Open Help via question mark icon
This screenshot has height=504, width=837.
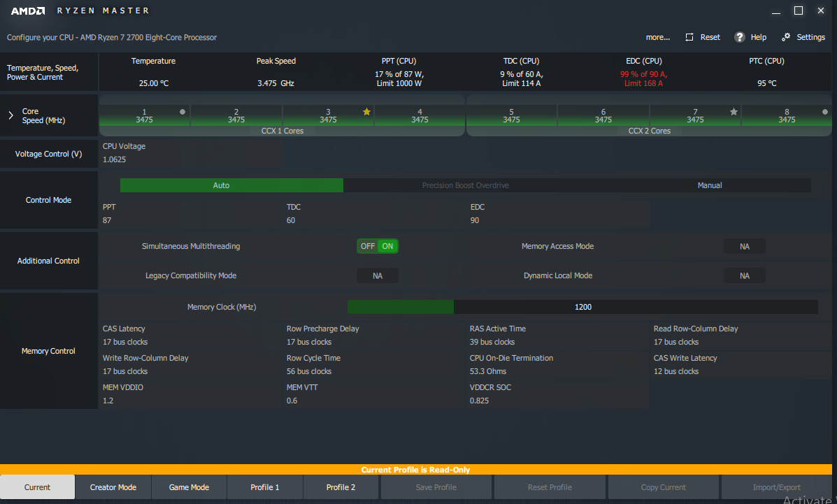pos(740,37)
